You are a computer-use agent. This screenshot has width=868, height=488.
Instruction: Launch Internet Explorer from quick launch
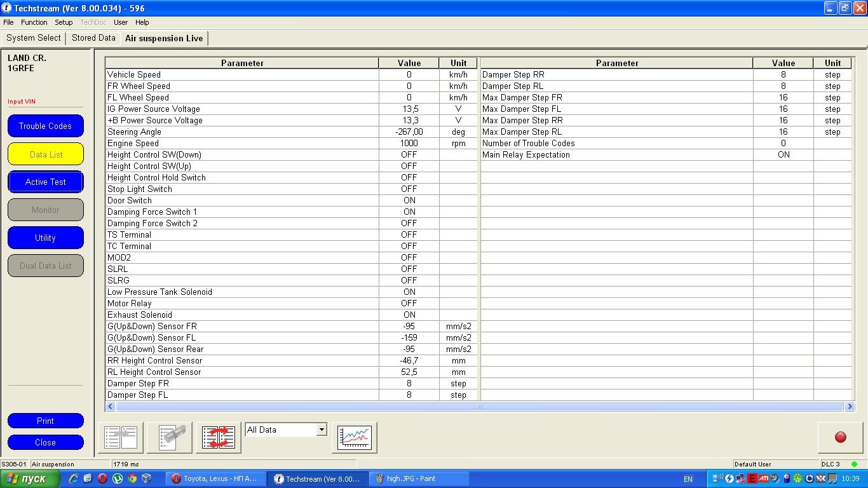[74, 478]
